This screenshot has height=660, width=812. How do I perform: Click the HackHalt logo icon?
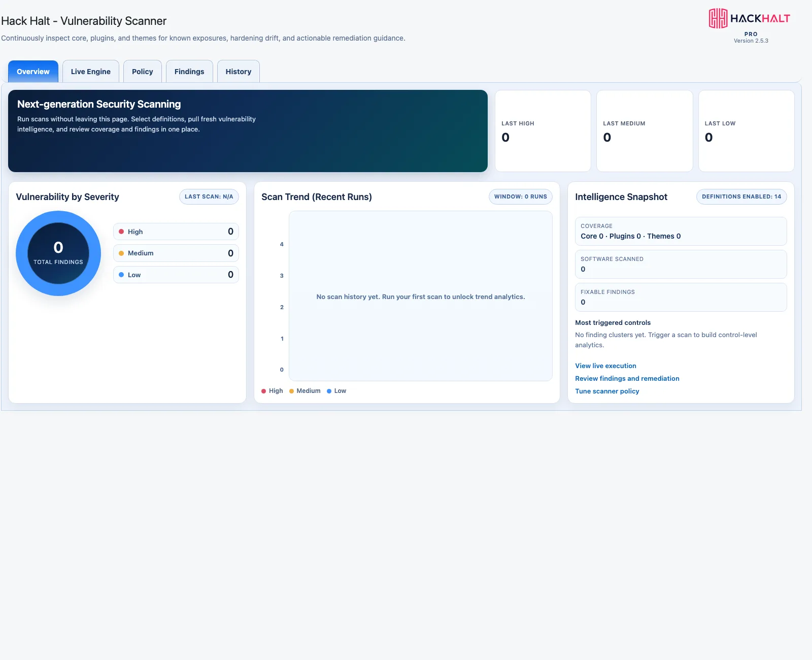(718, 18)
